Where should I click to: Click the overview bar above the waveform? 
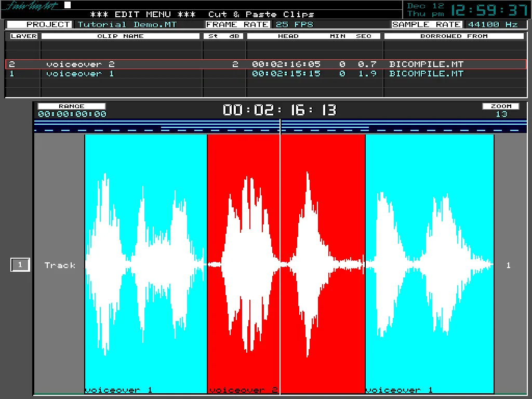(280, 126)
